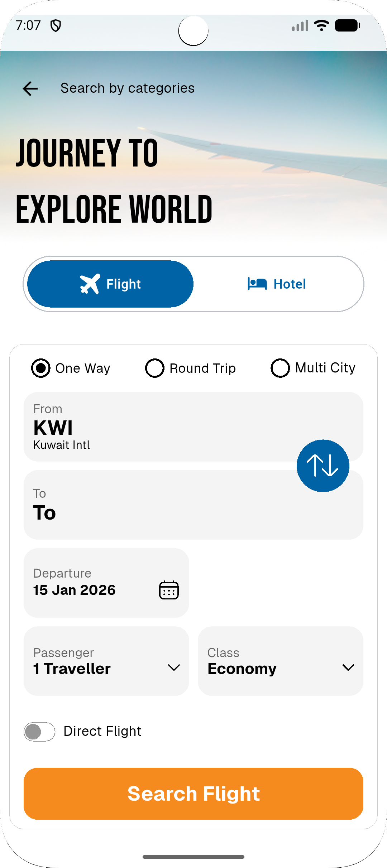387x868 pixels.
Task: Click the 15 Jan 2026 departure date
Action: pos(75,590)
